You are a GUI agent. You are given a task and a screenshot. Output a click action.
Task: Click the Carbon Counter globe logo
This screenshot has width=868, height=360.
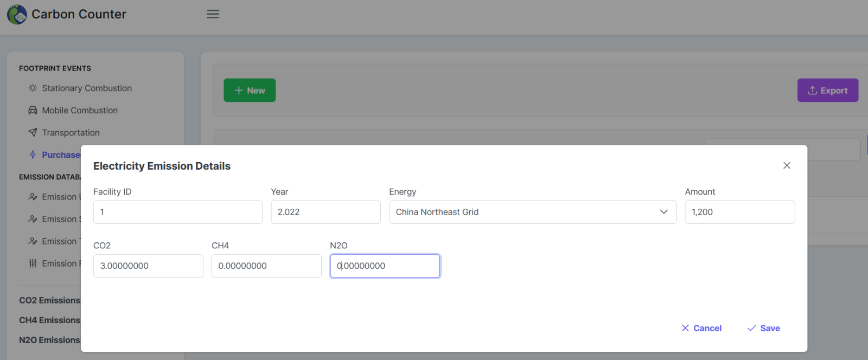tap(17, 15)
